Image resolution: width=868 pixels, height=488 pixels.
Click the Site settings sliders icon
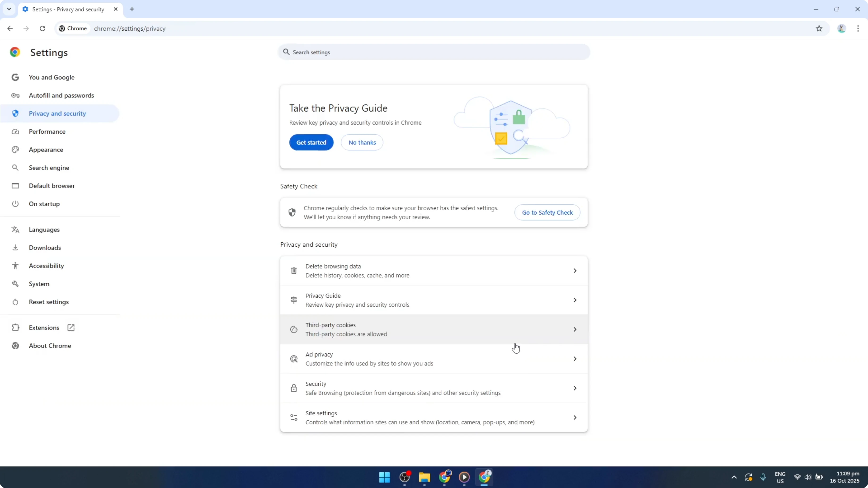293,417
